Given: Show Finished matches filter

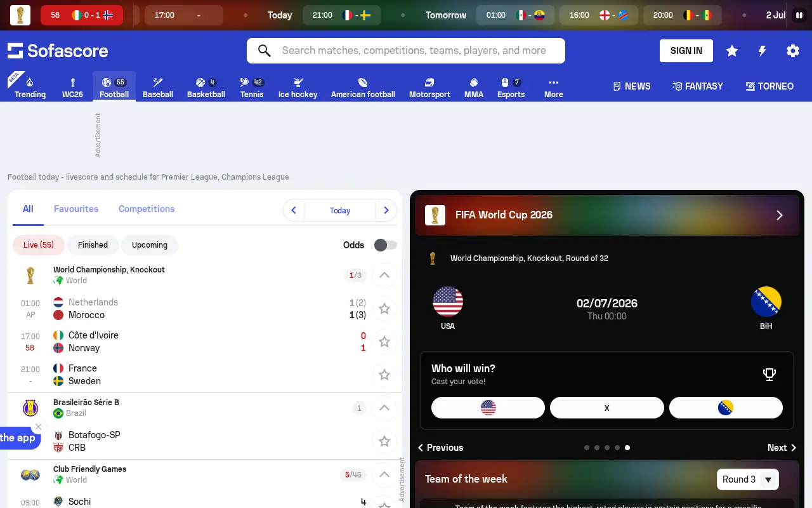Looking at the screenshot, I should (x=93, y=244).
